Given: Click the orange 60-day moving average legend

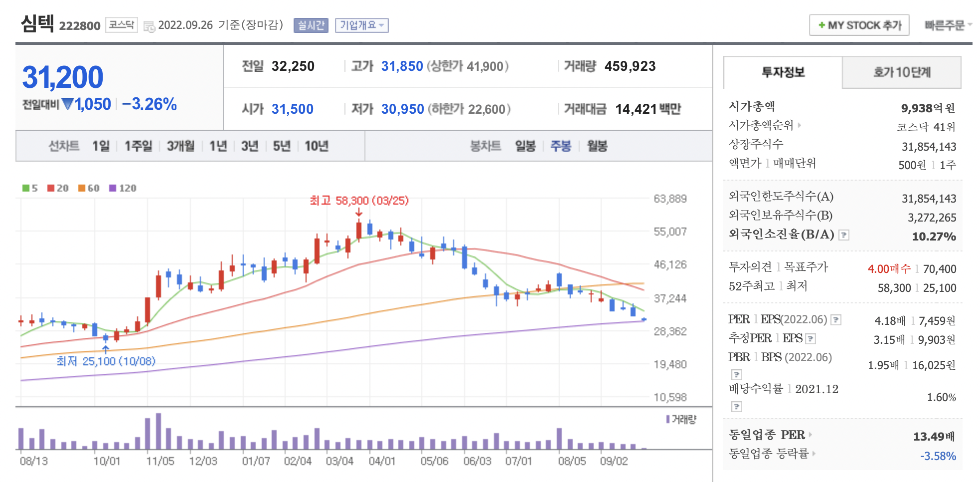Looking at the screenshot, I should tap(89, 188).
